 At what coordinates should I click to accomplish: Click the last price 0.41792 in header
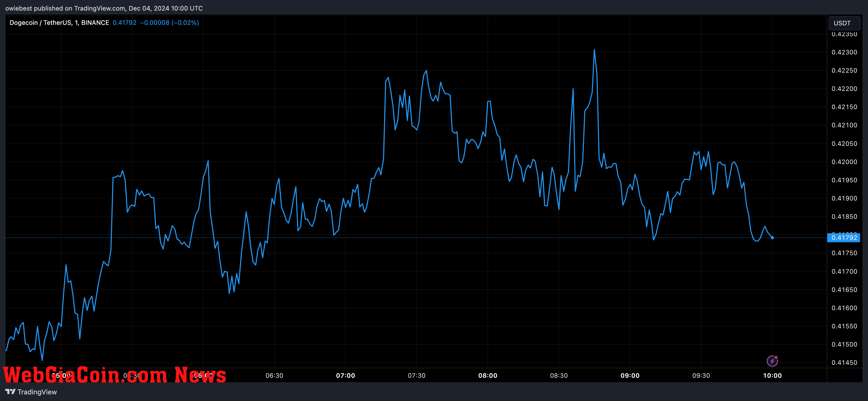pos(125,22)
